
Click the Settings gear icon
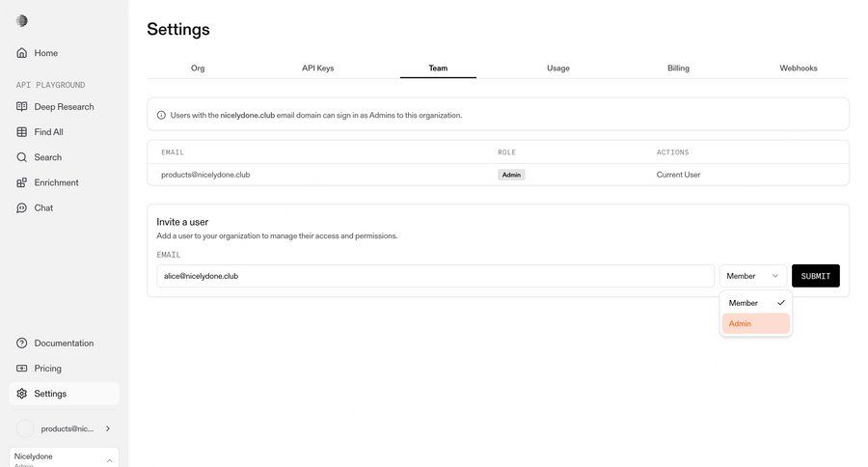tap(22, 394)
